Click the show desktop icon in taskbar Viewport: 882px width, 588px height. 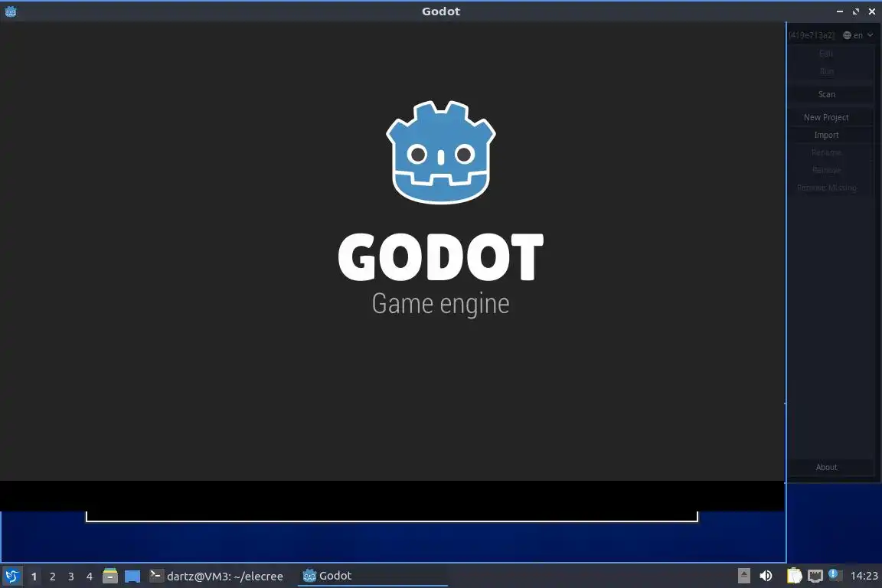point(132,577)
